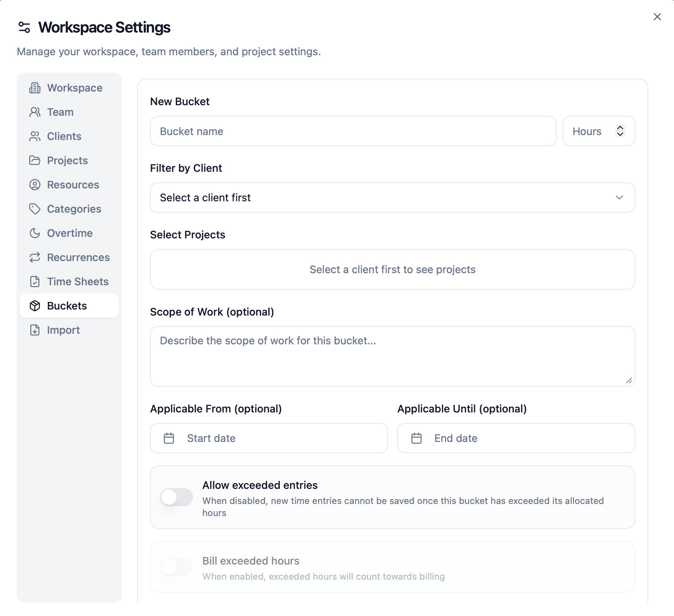This screenshot has height=616, width=674.
Task: Open the Team settings tab
Action: [69, 112]
